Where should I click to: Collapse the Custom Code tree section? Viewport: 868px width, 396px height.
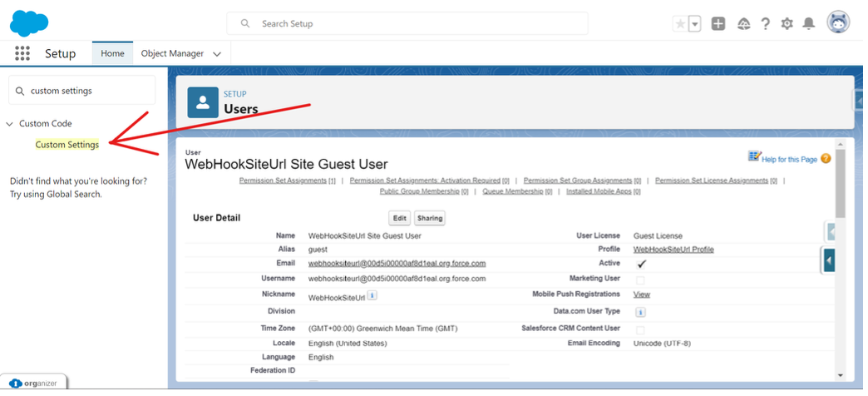point(10,125)
